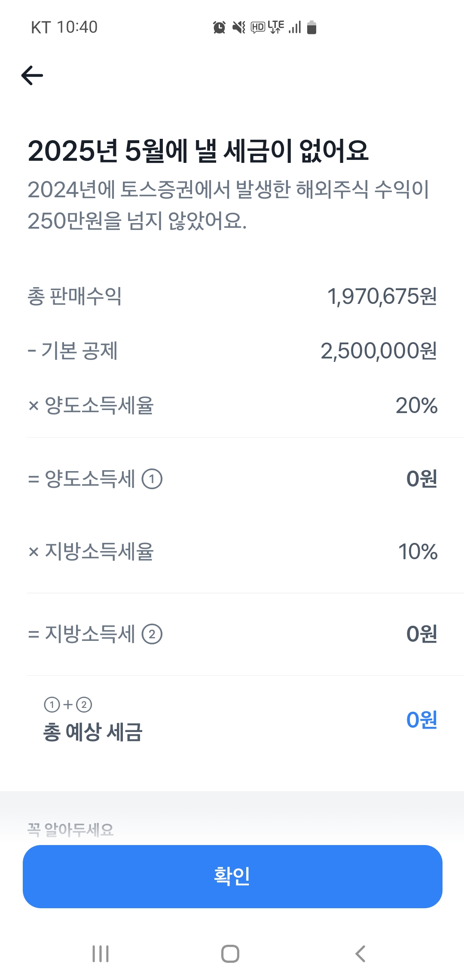Tap the alarm clock status icon

(219, 28)
